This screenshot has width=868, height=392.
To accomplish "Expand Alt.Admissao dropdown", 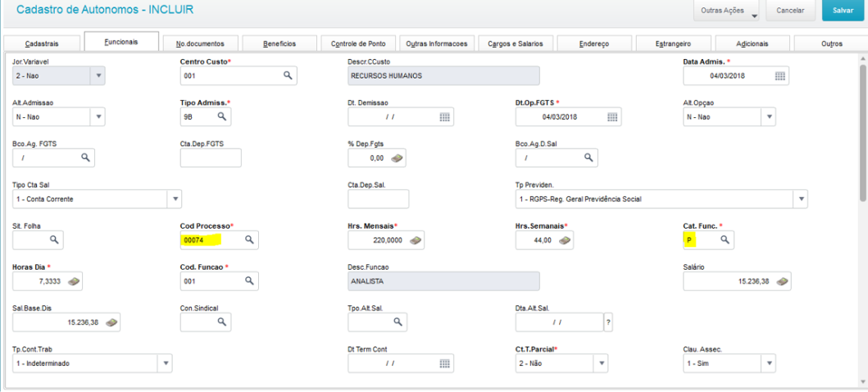I will coord(98,116).
